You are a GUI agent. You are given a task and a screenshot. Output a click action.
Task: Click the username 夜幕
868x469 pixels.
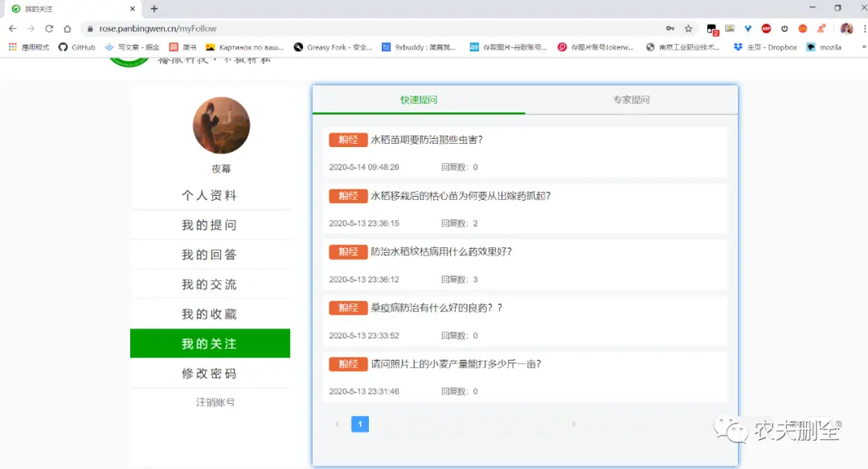point(221,169)
